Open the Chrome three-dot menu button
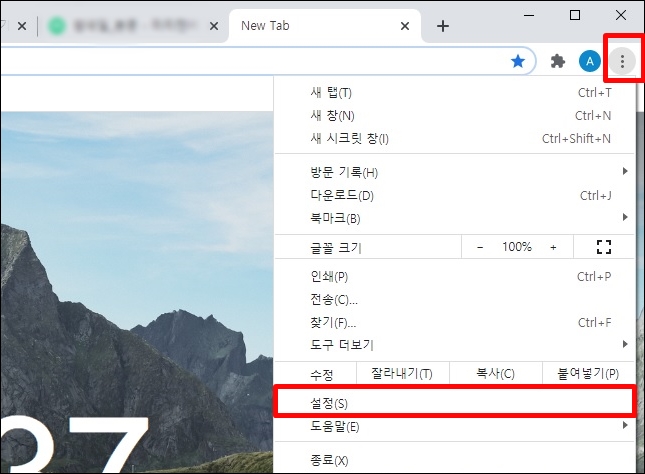 (622, 61)
